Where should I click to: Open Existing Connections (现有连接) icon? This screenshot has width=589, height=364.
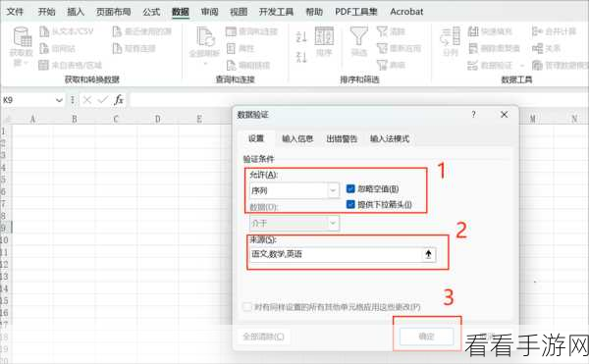pyautogui.click(x=117, y=48)
